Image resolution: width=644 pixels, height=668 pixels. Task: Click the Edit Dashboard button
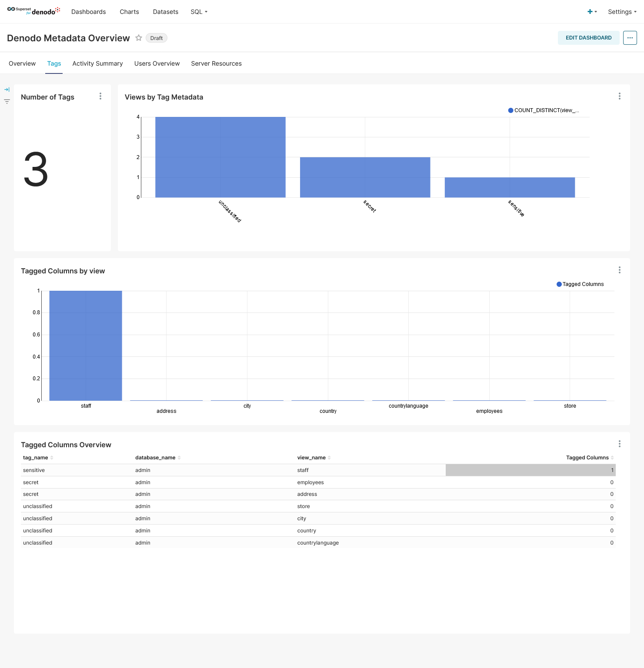589,38
